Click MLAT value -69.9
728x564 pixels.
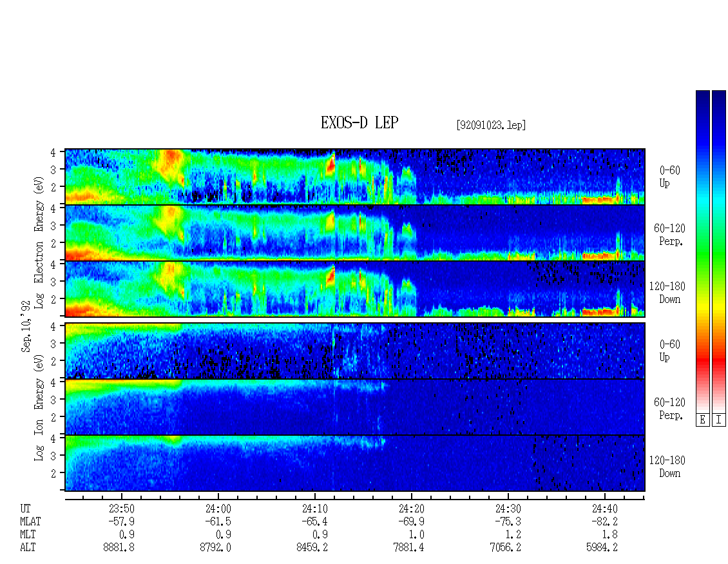pyautogui.click(x=412, y=521)
